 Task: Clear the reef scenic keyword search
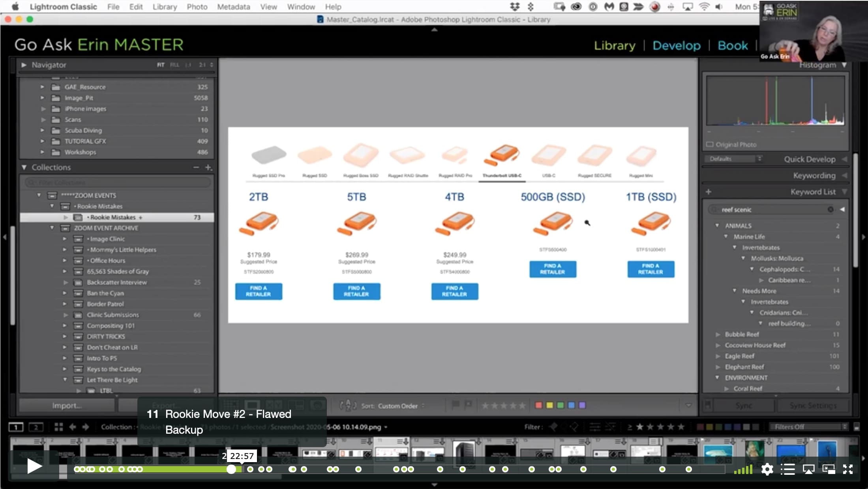(x=831, y=209)
